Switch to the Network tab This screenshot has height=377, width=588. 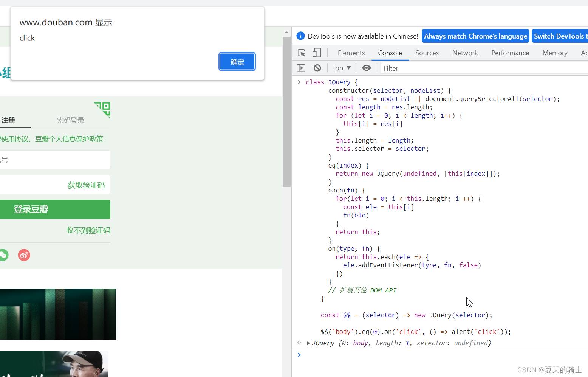tap(465, 53)
